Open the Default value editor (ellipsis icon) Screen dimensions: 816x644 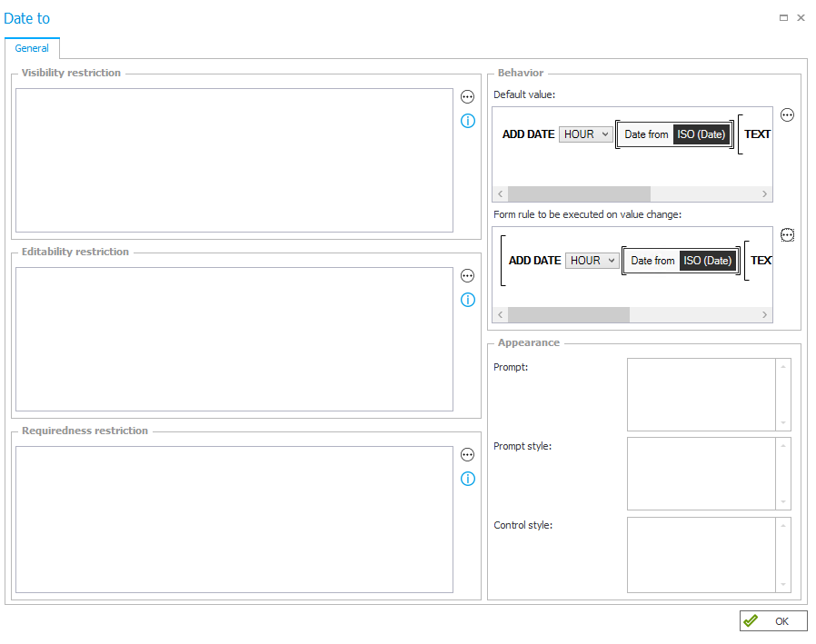coord(788,115)
